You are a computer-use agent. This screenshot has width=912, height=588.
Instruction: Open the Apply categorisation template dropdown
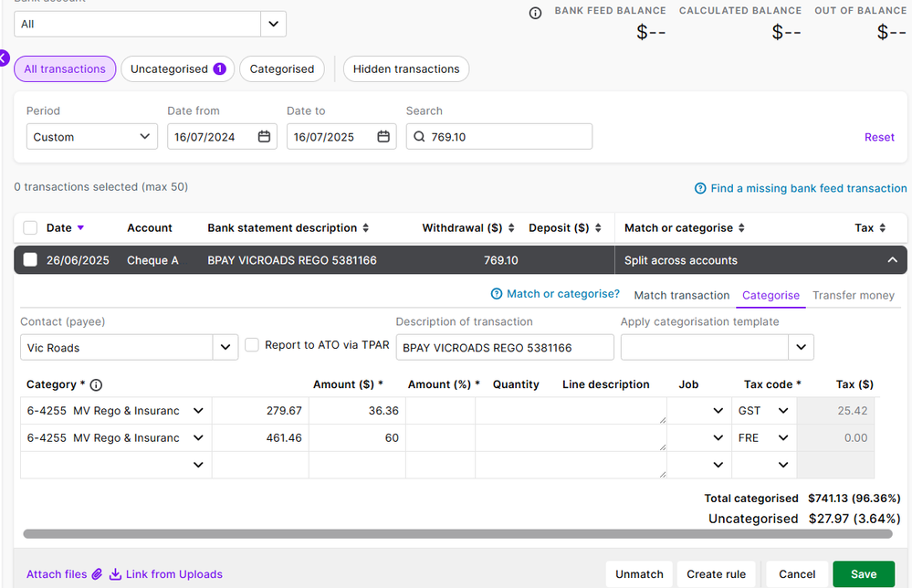(801, 348)
